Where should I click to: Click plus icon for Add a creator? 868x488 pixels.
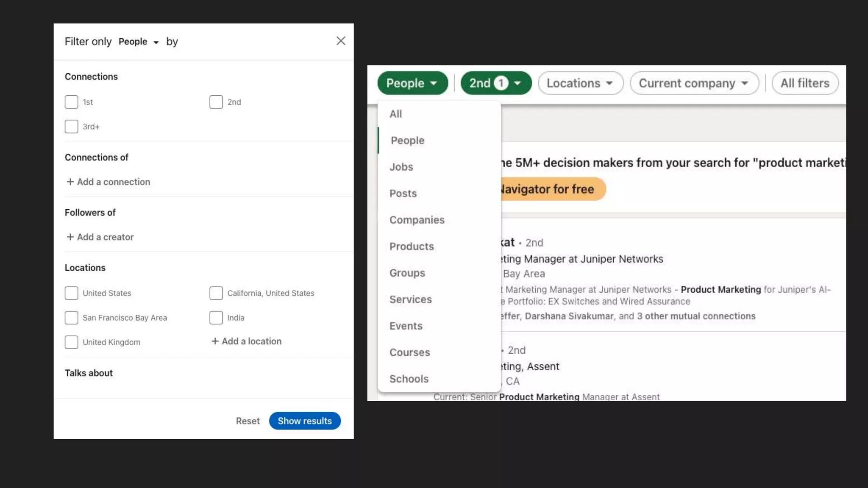(70, 237)
